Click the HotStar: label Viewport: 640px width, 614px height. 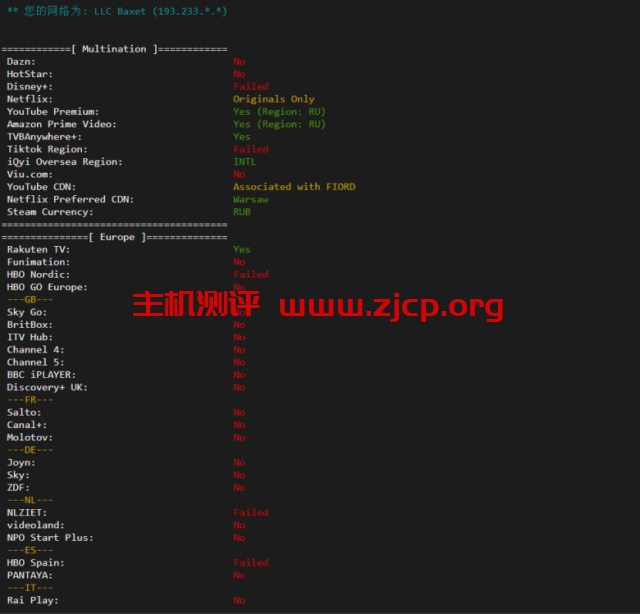point(30,74)
